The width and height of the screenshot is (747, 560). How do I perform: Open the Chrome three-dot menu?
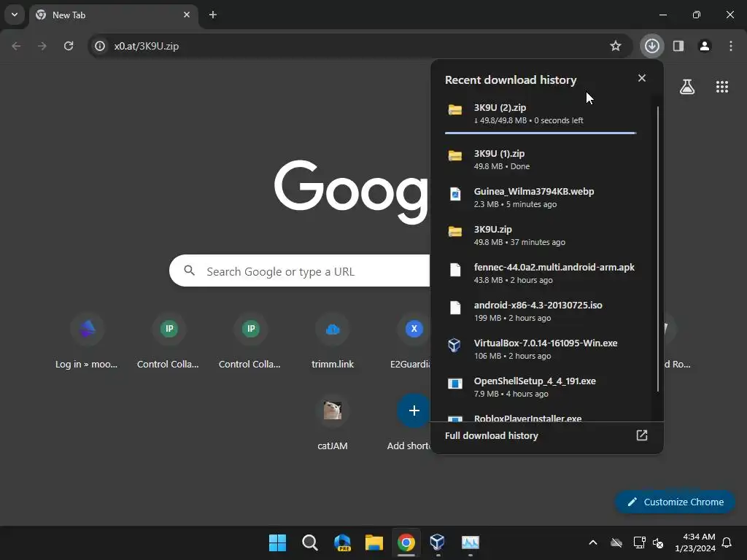[x=731, y=46]
